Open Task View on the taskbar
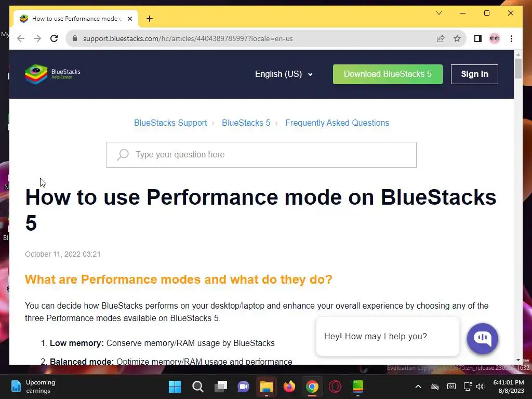The height and width of the screenshot is (399, 532). [x=220, y=387]
